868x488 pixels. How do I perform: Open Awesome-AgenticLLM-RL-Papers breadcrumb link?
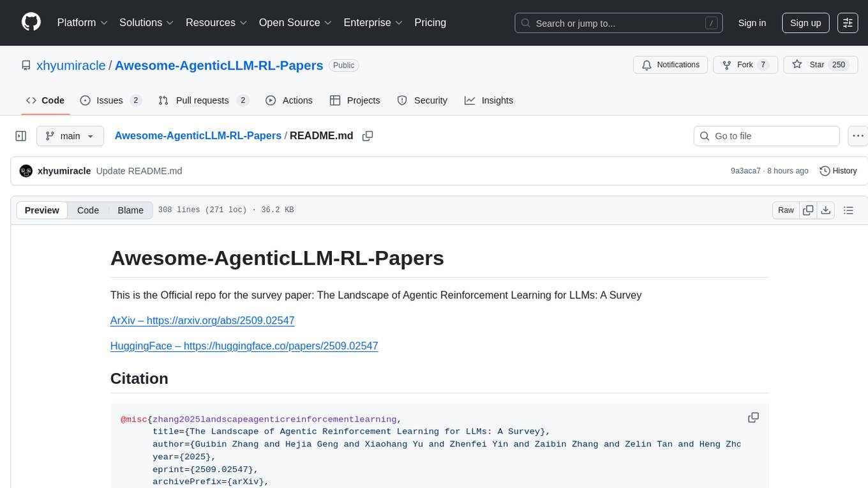tap(198, 135)
